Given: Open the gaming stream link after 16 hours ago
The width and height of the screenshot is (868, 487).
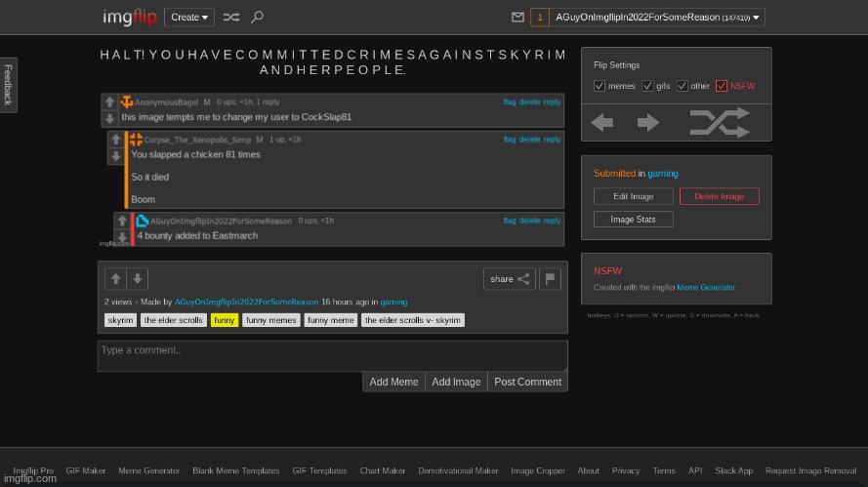Looking at the screenshot, I should tap(393, 303).
